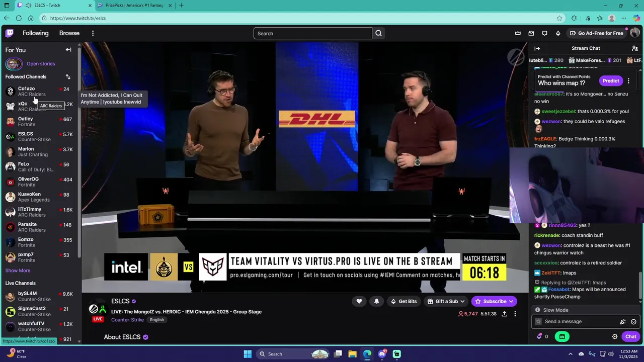Open Marlon Just Chatting channel
This screenshot has height=362, width=644.
point(39,152)
